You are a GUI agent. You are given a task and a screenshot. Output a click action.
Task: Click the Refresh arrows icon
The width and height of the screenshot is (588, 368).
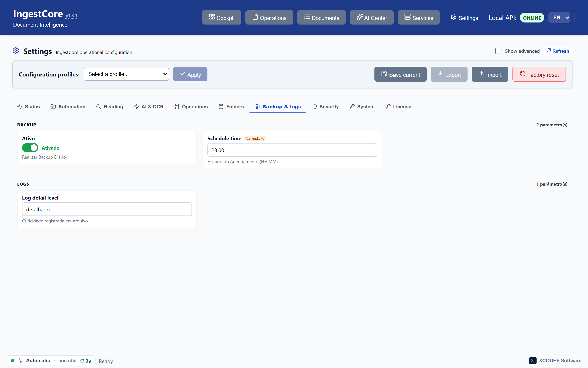(548, 50)
